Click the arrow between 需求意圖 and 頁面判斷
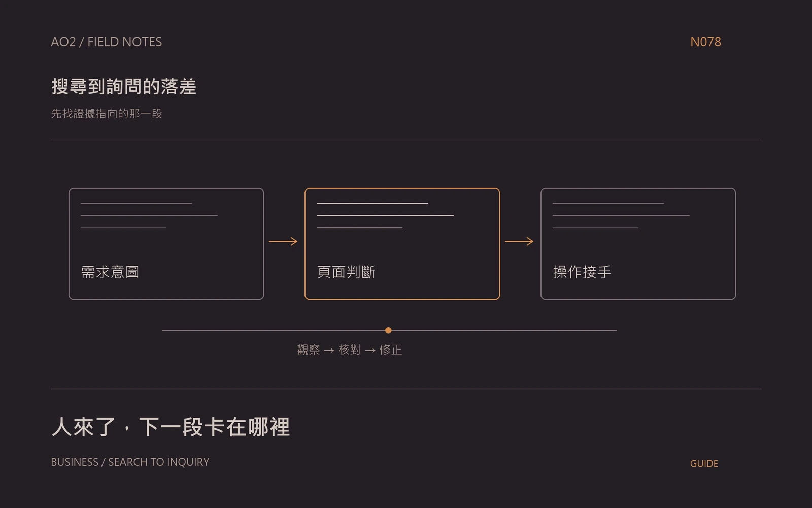This screenshot has width=812, height=508. pos(283,241)
